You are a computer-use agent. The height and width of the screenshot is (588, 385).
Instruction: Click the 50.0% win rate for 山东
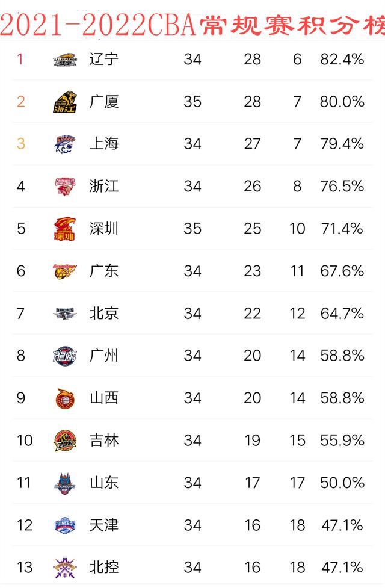(x=342, y=483)
